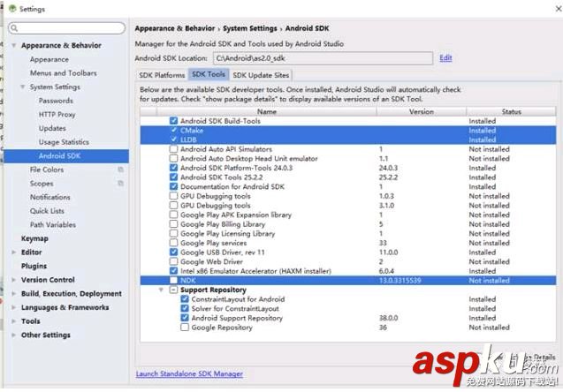Expand the Editor settings node
Image resolution: width=563 pixels, height=392 pixels.
(14, 253)
